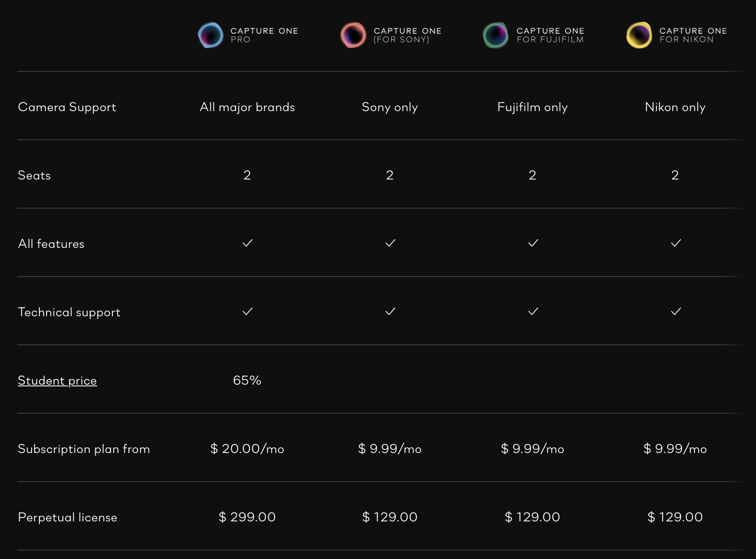
Task: Click the 'Sony only' cell
Action: pyautogui.click(x=390, y=107)
